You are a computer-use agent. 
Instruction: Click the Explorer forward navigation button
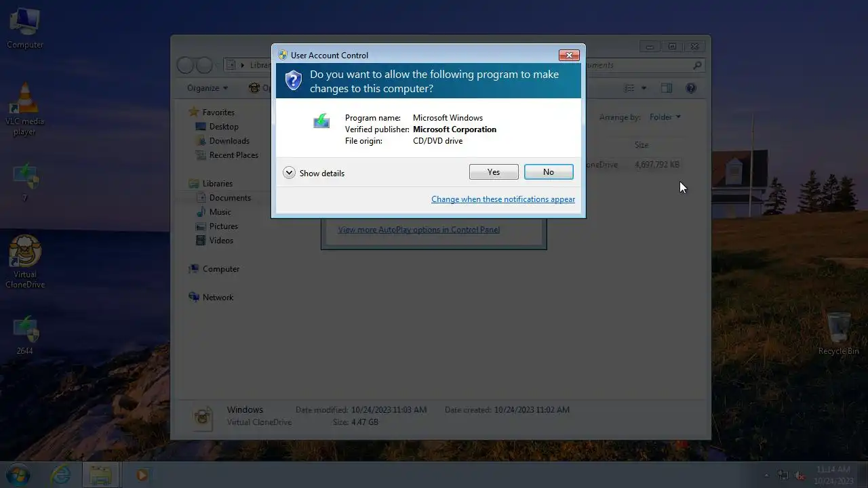pos(204,65)
